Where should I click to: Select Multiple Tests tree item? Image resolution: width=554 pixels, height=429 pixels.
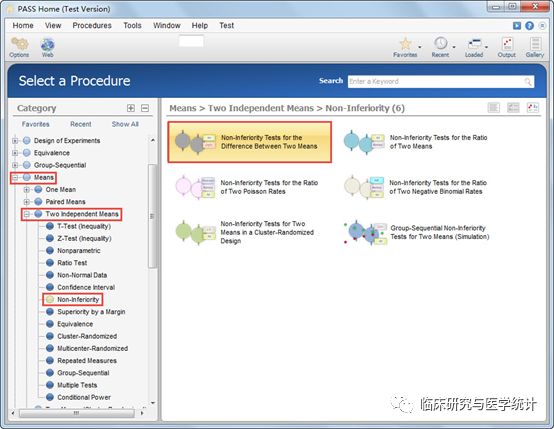[x=77, y=385]
